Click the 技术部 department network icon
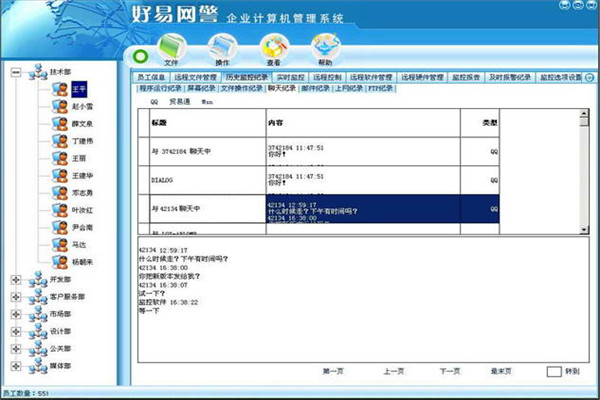The width and height of the screenshot is (600, 400). pyautogui.click(x=38, y=72)
